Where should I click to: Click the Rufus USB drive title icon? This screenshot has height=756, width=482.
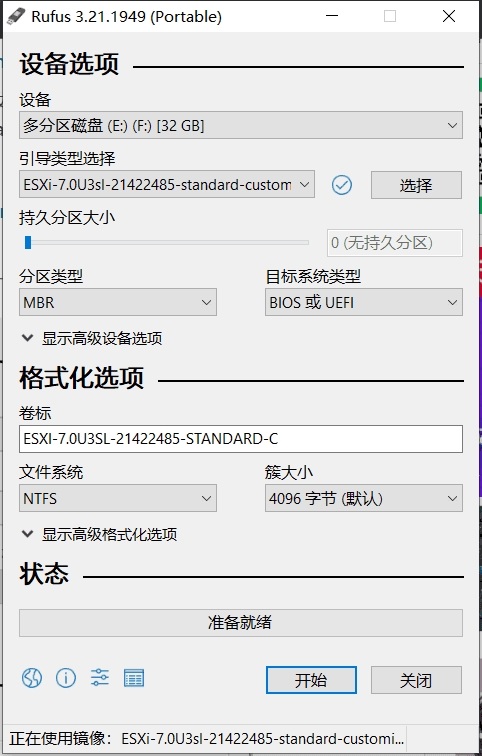tap(16, 16)
